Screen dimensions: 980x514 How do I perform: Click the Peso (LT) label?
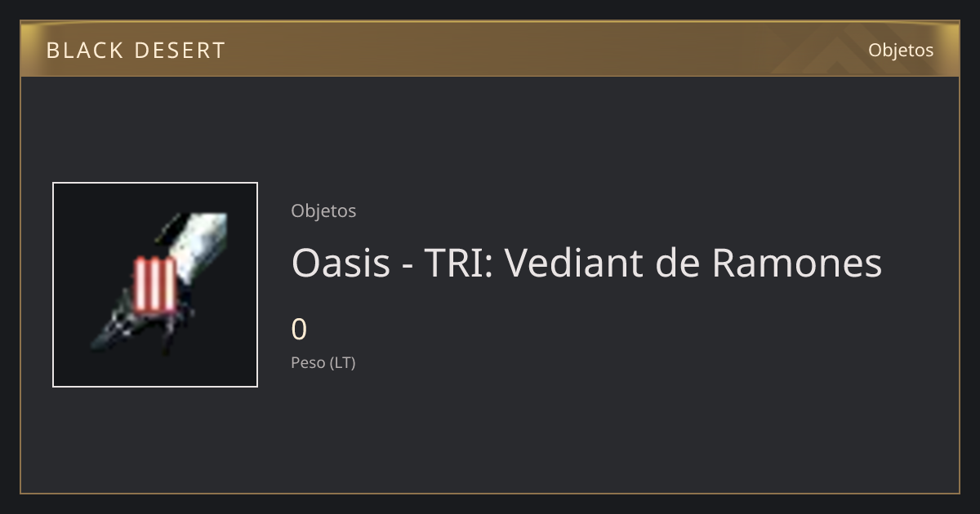click(x=323, y=363)
